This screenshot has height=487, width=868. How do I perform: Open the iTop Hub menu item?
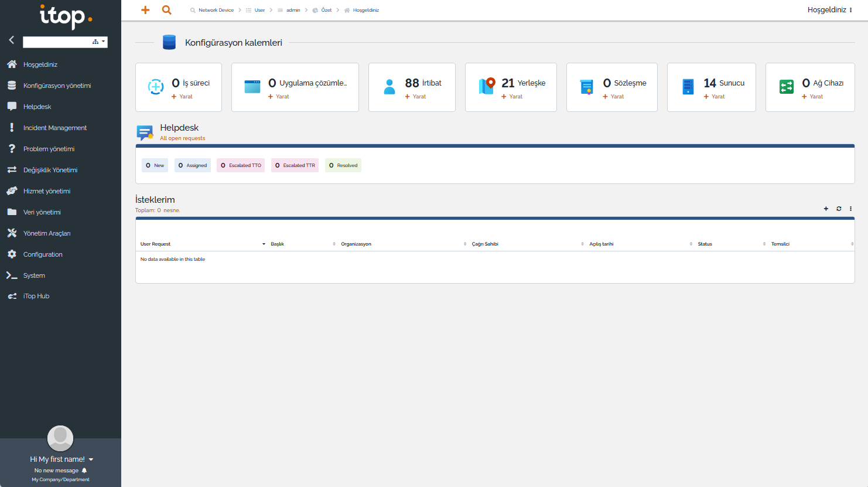click(x=36, y=297)
